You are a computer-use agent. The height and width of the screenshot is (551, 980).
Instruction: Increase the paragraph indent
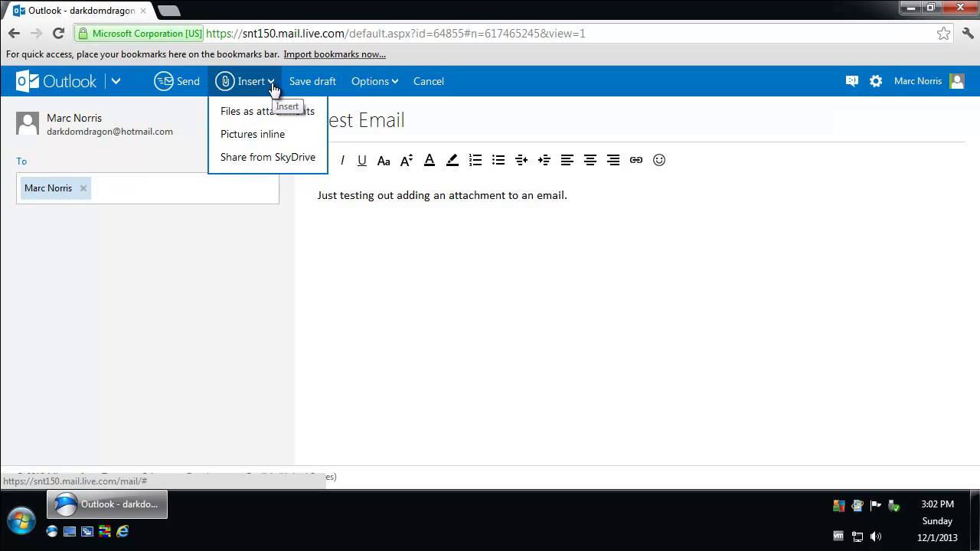coord(544,160)
